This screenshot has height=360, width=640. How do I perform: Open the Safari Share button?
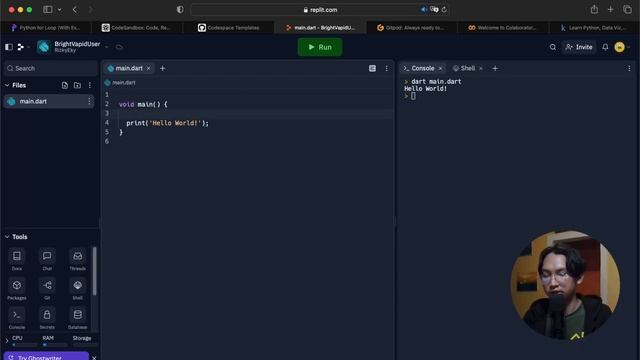pyautogui.click(x=594, y=9)
